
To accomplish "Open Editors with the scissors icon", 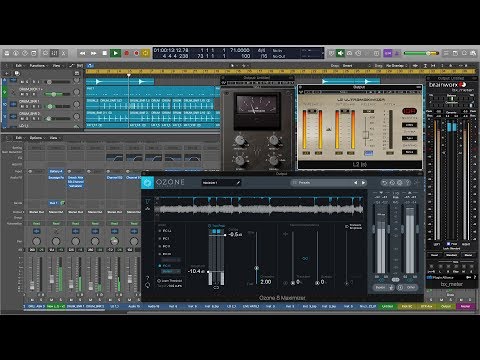I will [x=64, y=53].
